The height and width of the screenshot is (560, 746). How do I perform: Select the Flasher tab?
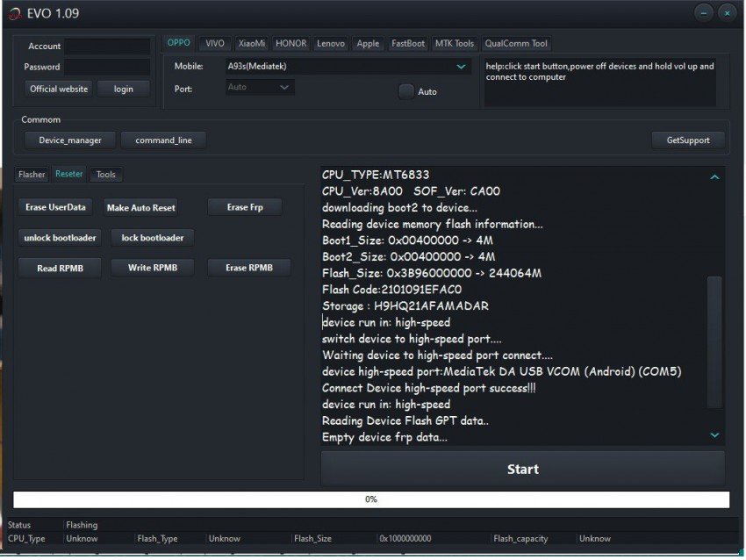[x=32, y=174]
